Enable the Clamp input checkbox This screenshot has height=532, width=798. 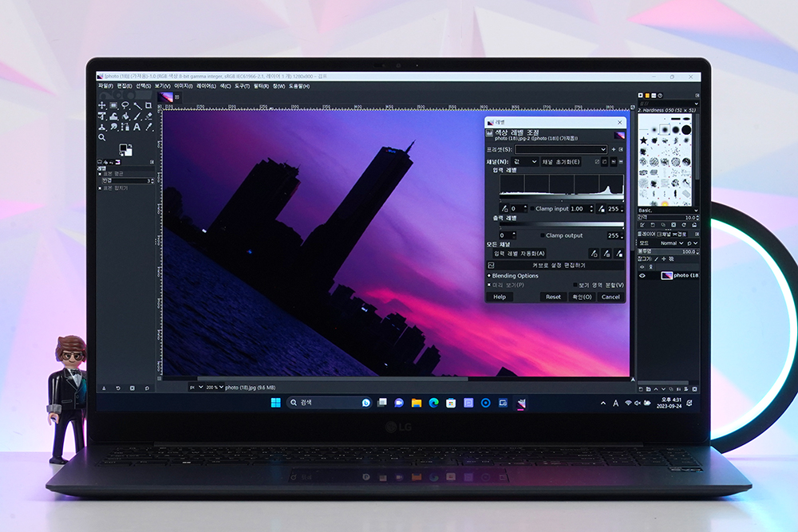coord(532,208)
